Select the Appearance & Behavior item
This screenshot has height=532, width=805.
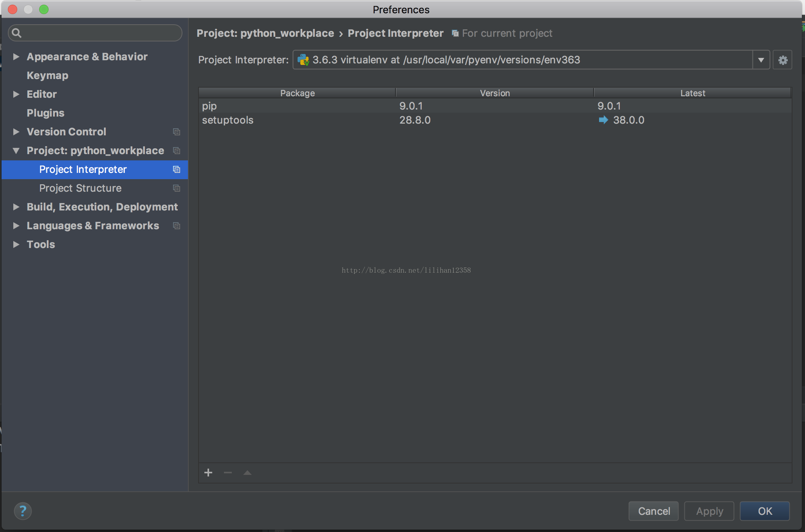pyautogui.click(x=87, y=57)
